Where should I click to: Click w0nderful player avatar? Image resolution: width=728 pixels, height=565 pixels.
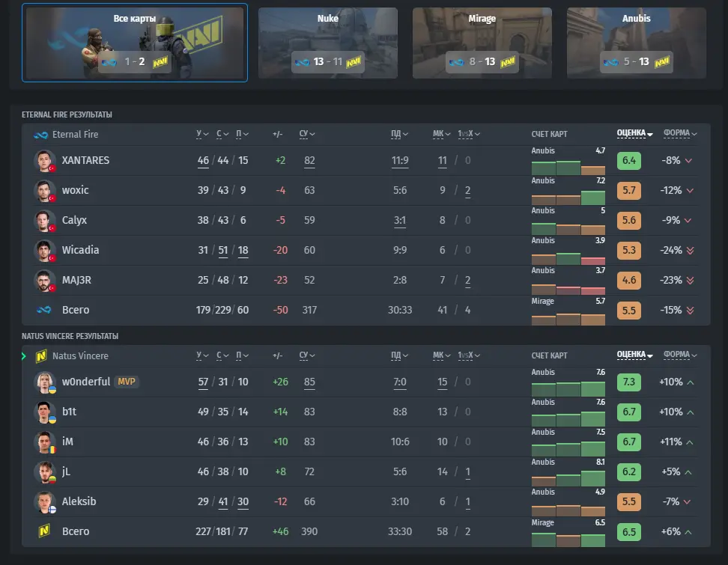[45, 382]
